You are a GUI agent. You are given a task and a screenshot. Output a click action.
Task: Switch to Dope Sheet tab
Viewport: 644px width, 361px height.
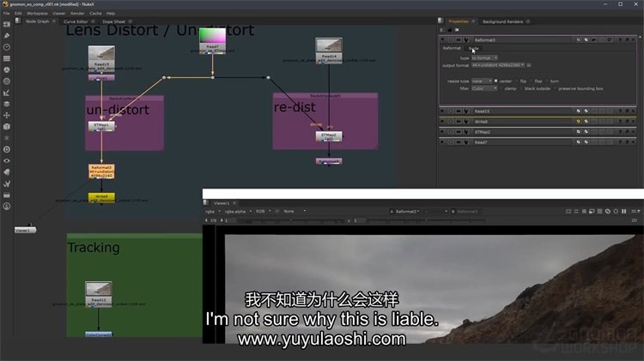(113, 21)
